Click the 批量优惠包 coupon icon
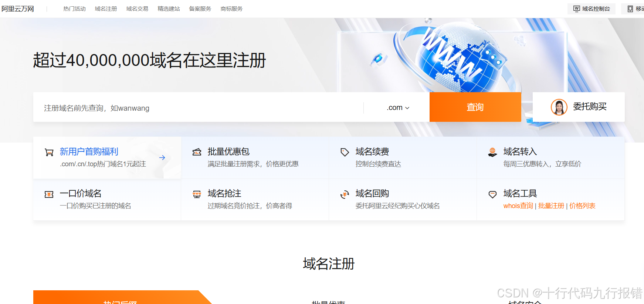644x304 pixels. [197, 152]
